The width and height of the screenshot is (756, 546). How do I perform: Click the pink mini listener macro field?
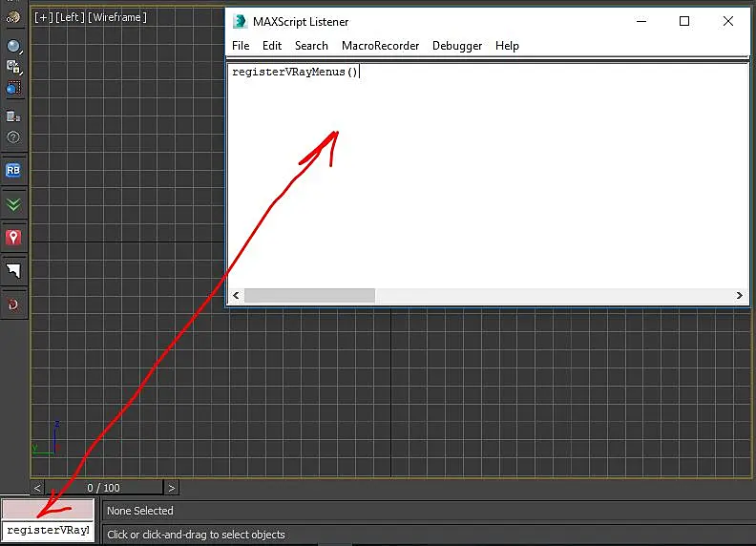(x=48, y=510)
